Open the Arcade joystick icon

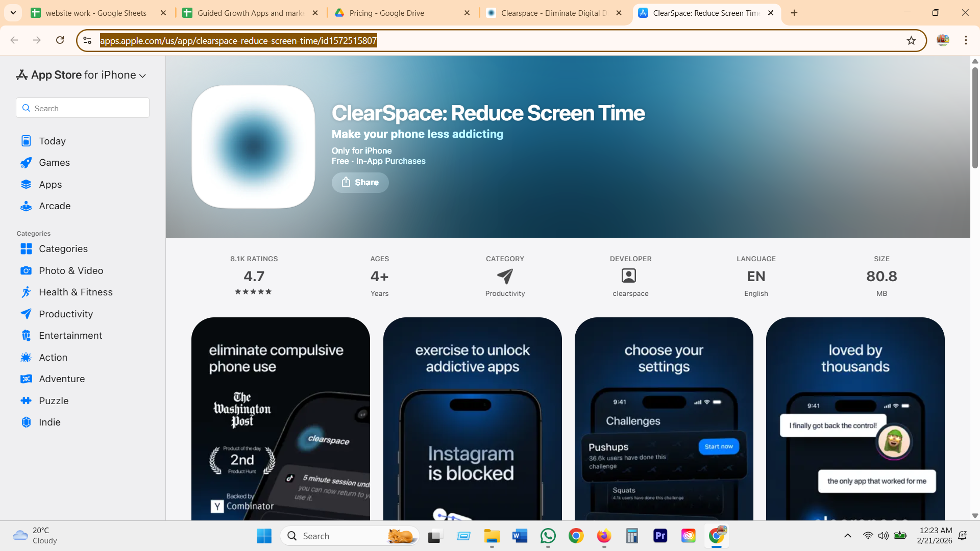(26, 206)
